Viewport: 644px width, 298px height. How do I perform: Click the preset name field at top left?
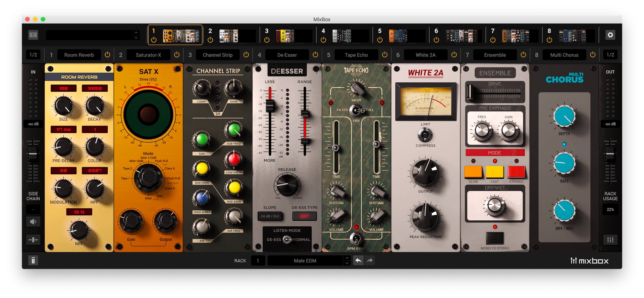pos(89,35)
